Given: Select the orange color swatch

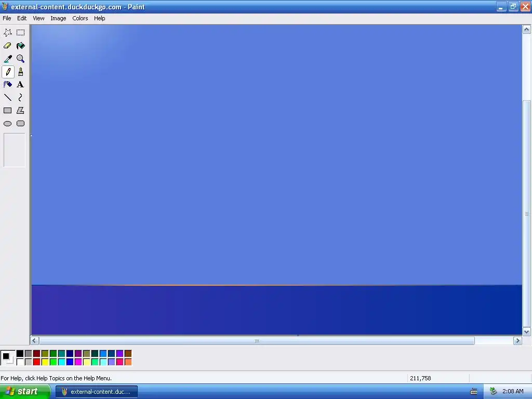Looking at the screenshot, I should tap(128, 362).
